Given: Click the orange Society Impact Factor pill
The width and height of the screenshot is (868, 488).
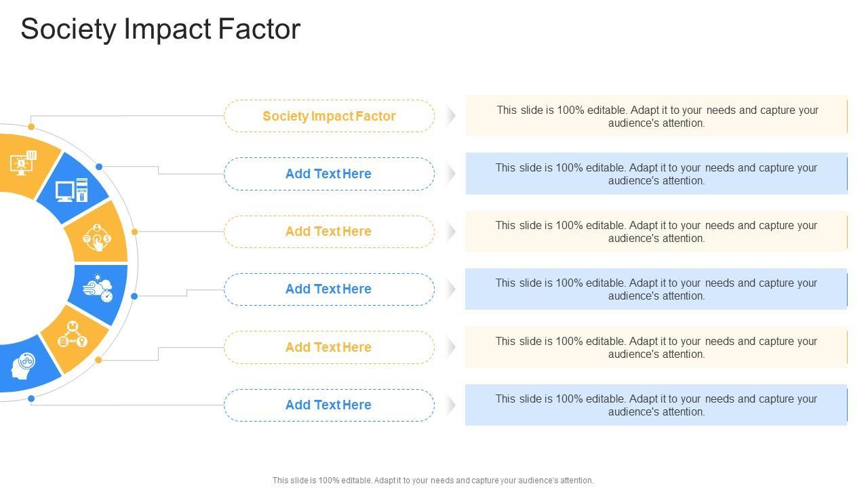Looking at the screenshot, I should pyautogui.click(x=329, y=116).
